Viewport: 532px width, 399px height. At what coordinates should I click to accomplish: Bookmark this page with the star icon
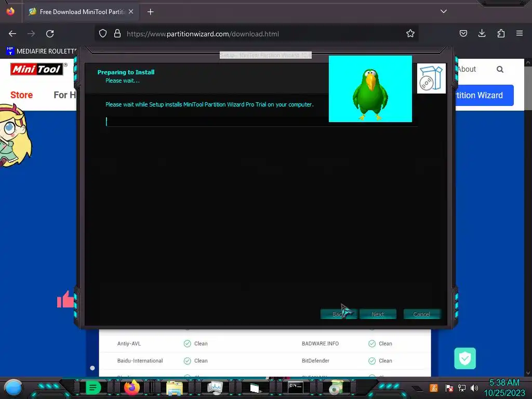[x=410, y=33]
